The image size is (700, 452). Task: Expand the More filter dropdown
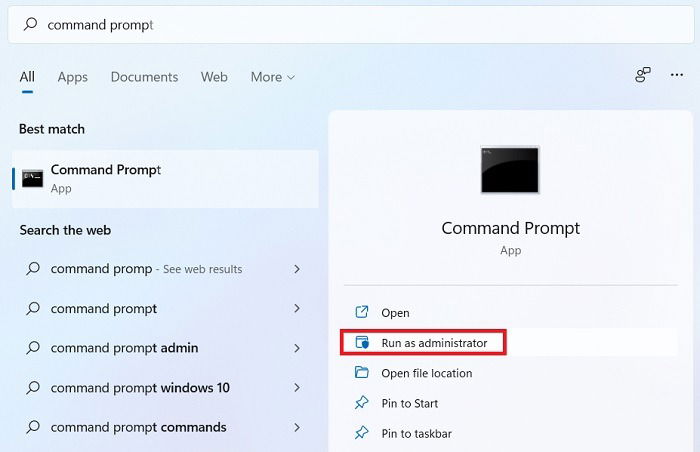(x=273, y=77)
